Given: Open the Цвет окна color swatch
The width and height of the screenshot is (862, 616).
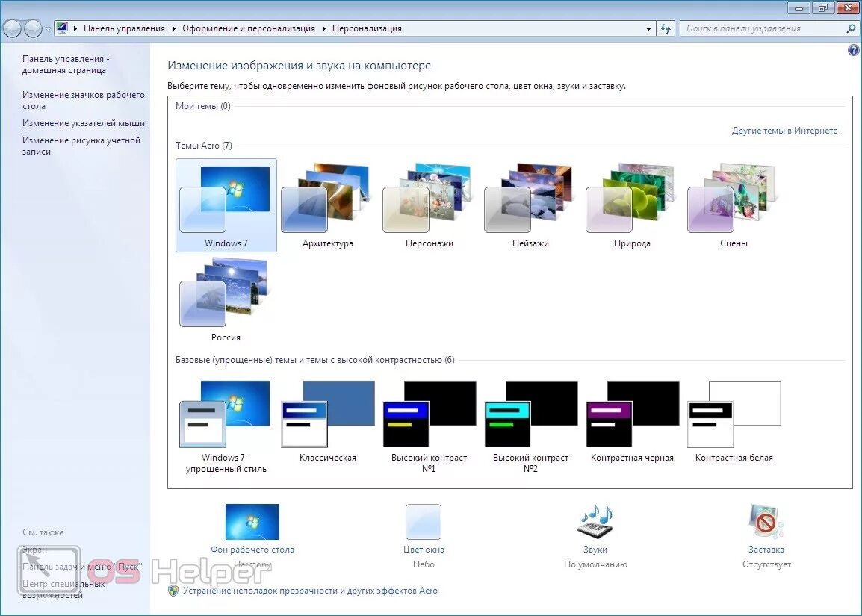Looking at the screenshot, I should [424, 521].
